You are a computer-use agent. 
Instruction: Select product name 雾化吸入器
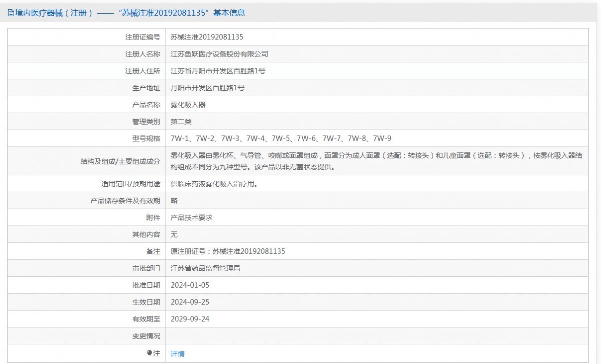tap(188, 105)
